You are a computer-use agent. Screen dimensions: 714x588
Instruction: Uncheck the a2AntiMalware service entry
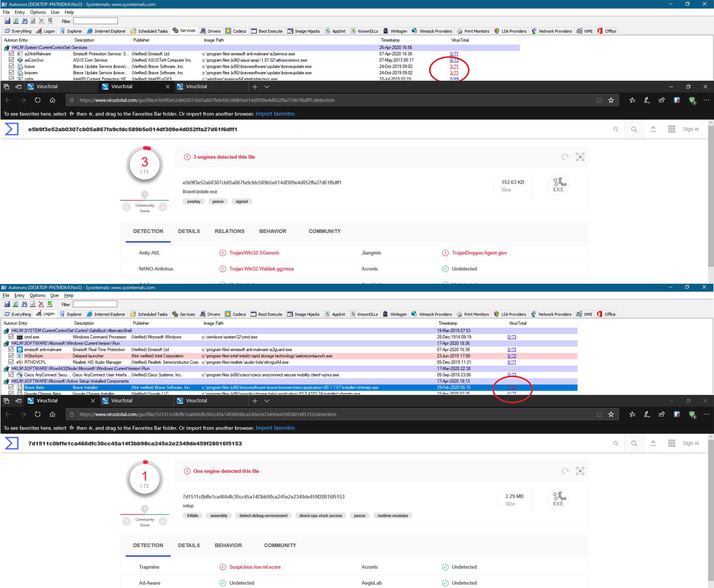click(11, 53)
